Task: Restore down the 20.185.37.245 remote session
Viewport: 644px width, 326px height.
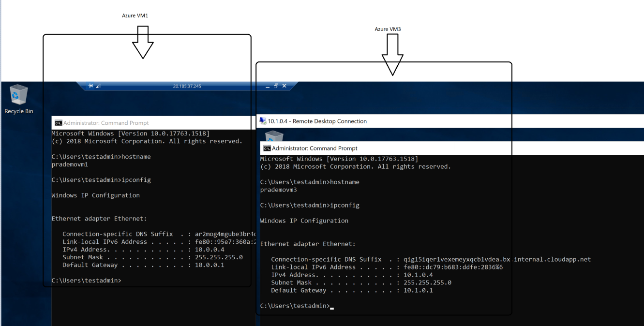Action: click(x=276, y=86)
